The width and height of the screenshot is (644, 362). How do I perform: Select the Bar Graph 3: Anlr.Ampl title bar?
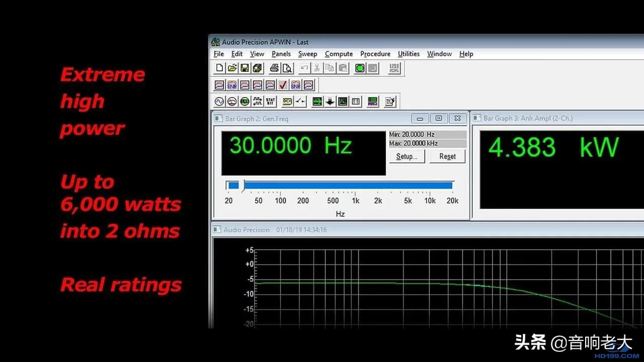pos(557,119)
